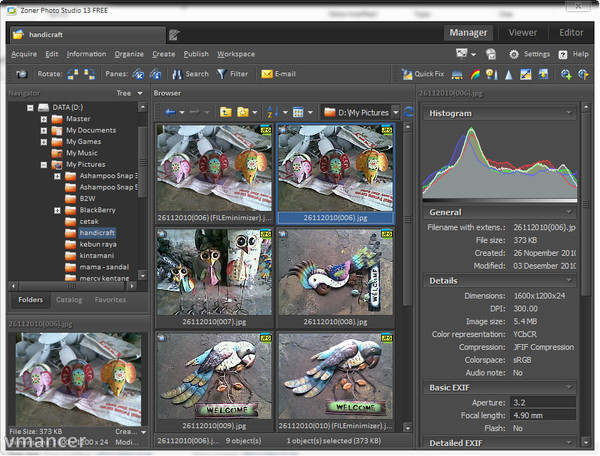Open the Navigator Tree dropdown
The image size is (600, 456).
pyautogui.click(x=129, y=93)
